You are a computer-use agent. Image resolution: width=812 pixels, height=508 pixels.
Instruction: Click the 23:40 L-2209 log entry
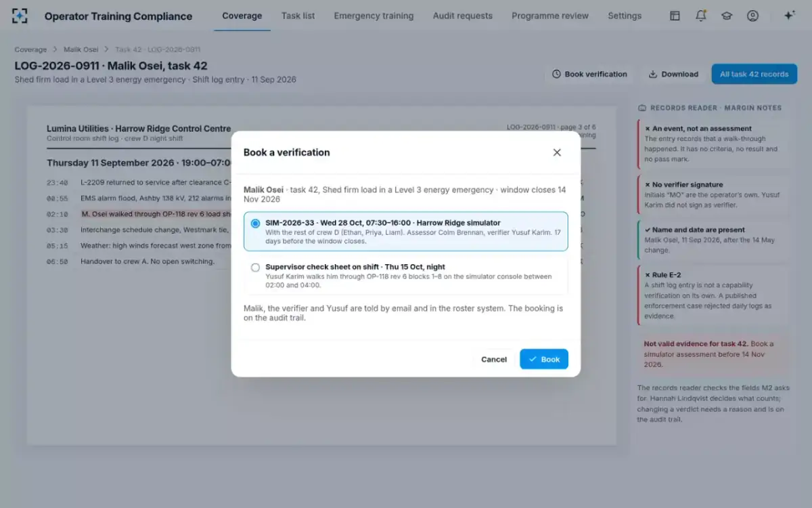(139, 182)
